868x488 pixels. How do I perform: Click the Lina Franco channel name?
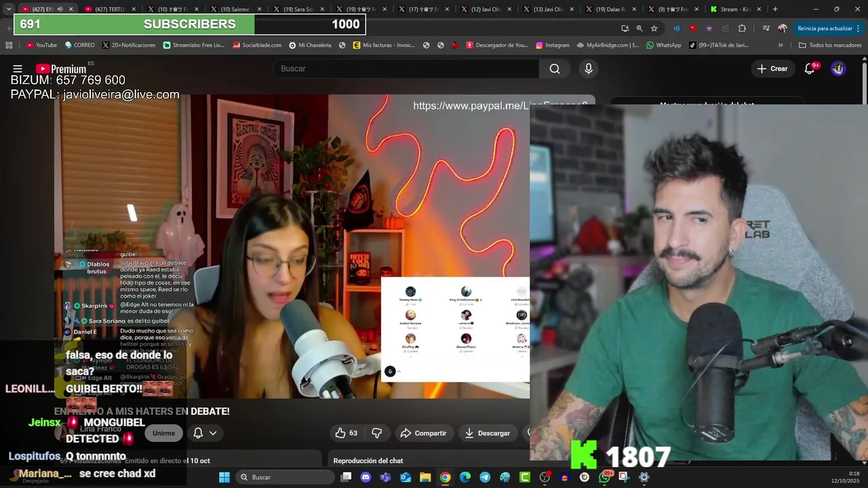click(x=100, y=429)
